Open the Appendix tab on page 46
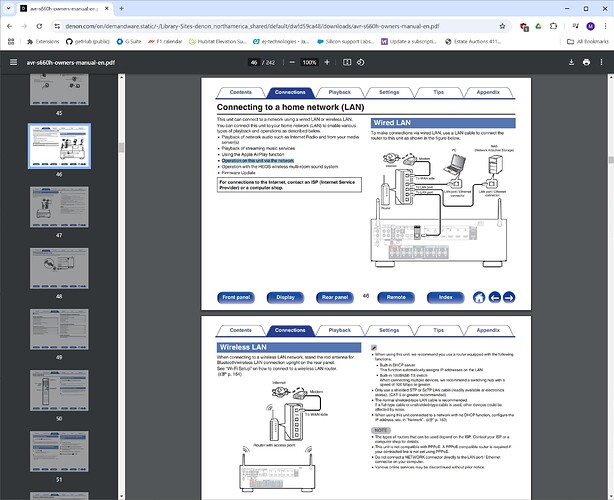Viewport: 614px width, 500px height. point(488,92)
